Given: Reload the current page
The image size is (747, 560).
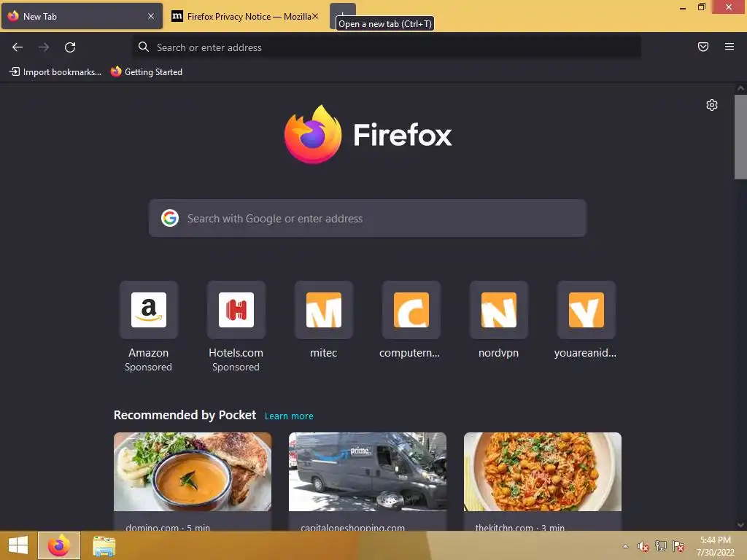Looking at the screenshot, I should (x=70, y=47).
